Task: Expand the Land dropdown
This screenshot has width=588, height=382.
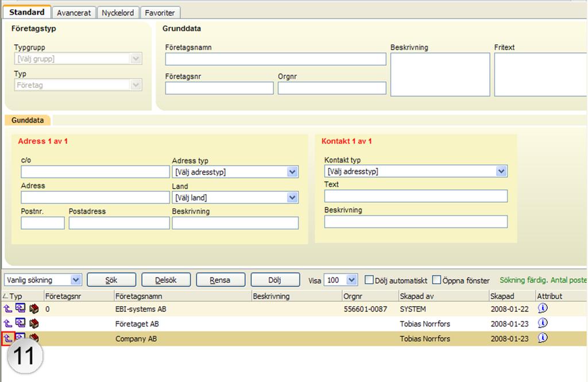Action: click(x=235, y=198)
